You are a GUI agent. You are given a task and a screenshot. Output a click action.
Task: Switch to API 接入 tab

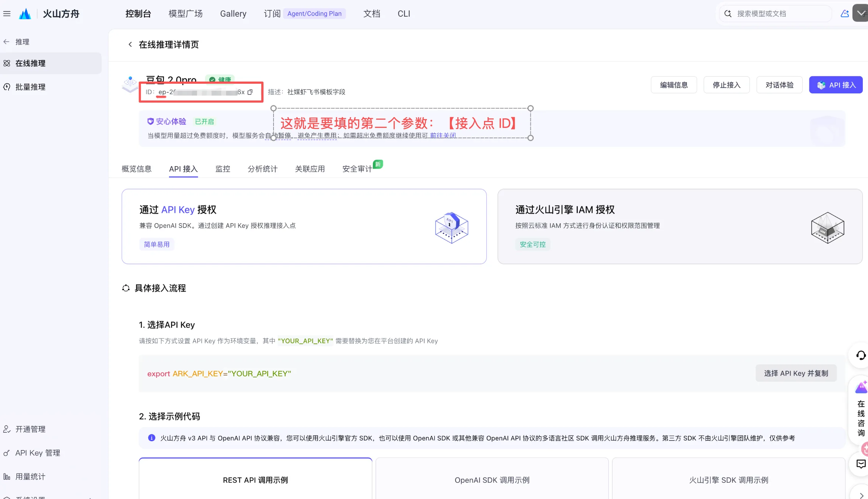(183, 169)
